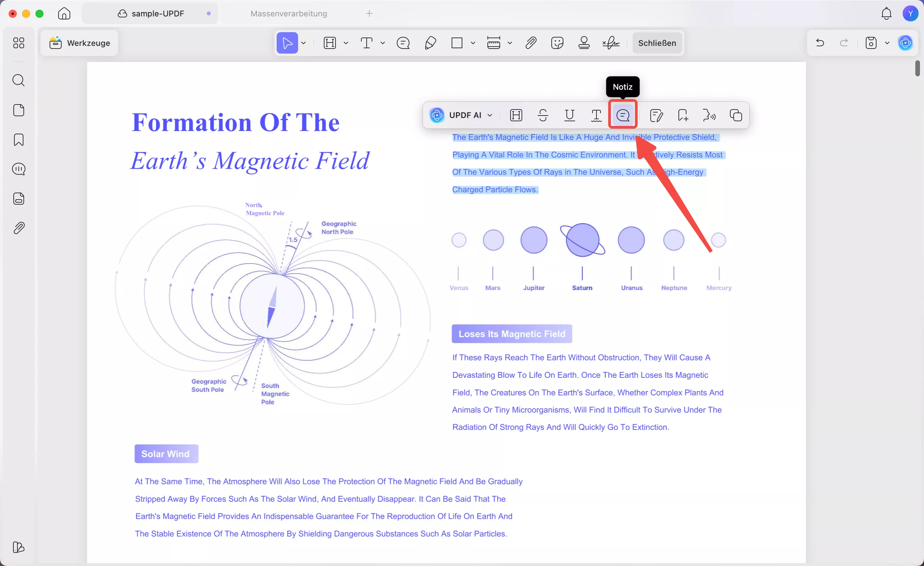
Task: Open search in left sidebar
Action: [18, 80]
